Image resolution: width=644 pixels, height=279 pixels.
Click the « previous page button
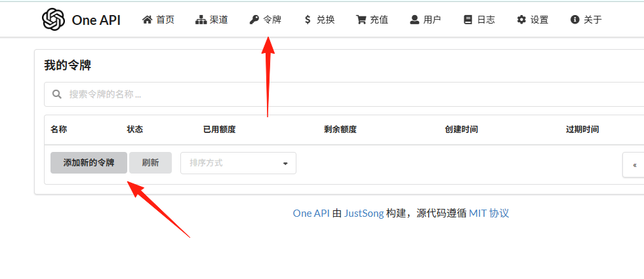[x=635, y=165]
